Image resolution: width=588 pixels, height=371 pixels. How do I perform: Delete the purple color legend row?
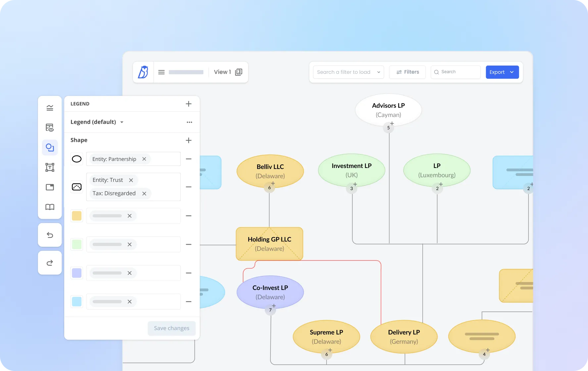(189, 273)
